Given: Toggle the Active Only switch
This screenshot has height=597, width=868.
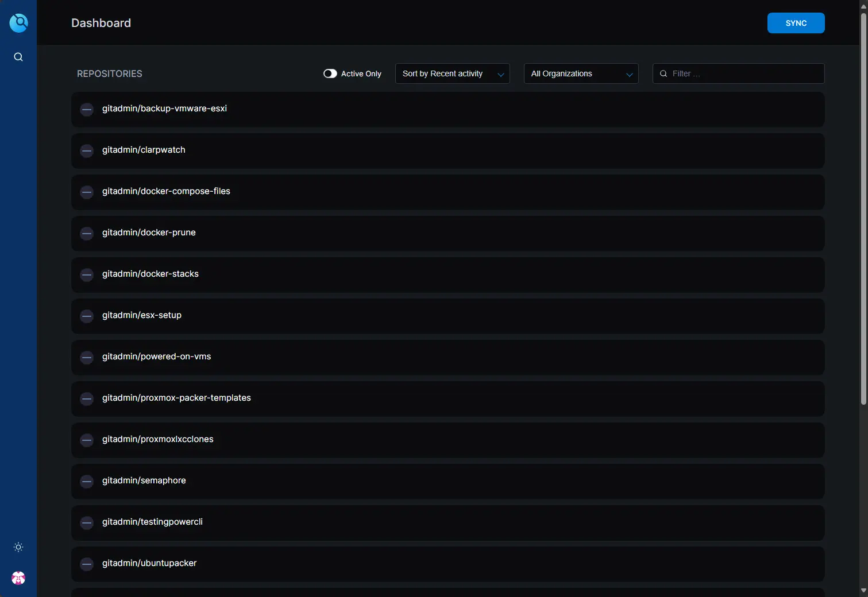Looking at the screenshot, I should pyautogui.click(x=330, y=73).
